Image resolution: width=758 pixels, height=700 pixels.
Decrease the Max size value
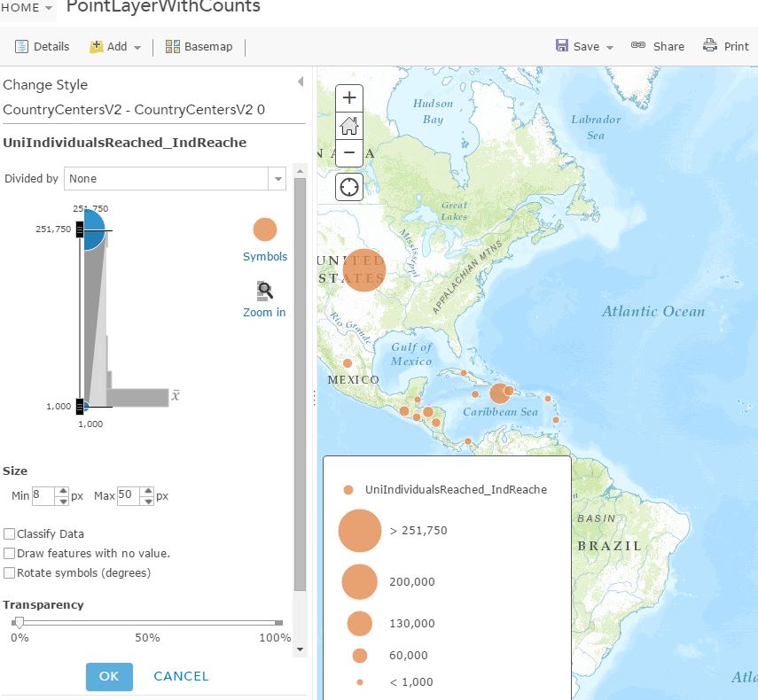click(x=148, y=501)
